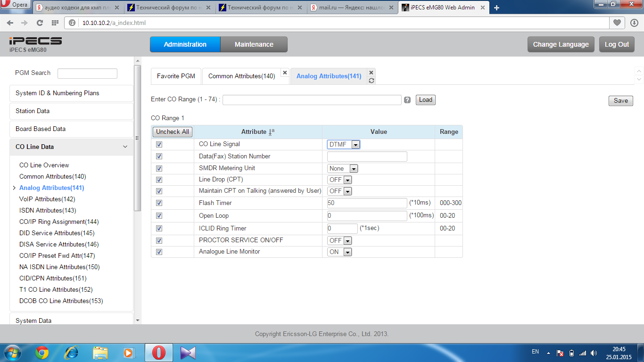644x362 pixels.
Task: Click the browser reload page icon
Action: (x=40, y=23)
